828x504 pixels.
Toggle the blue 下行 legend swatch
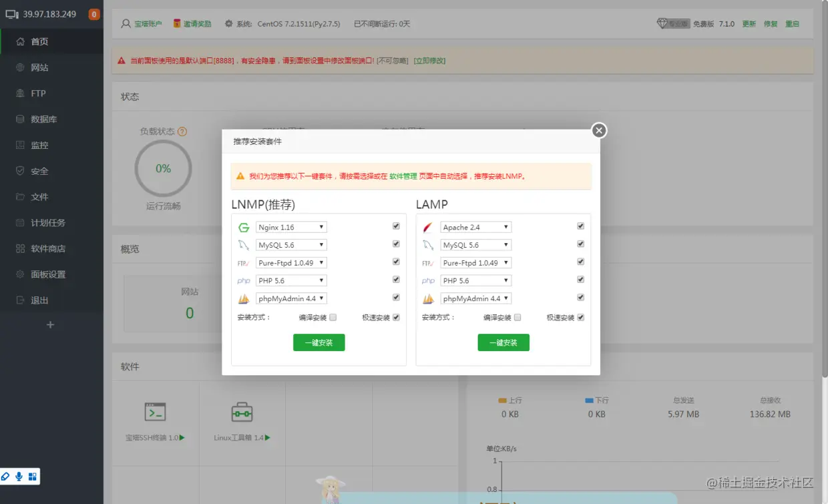[589, 401]
